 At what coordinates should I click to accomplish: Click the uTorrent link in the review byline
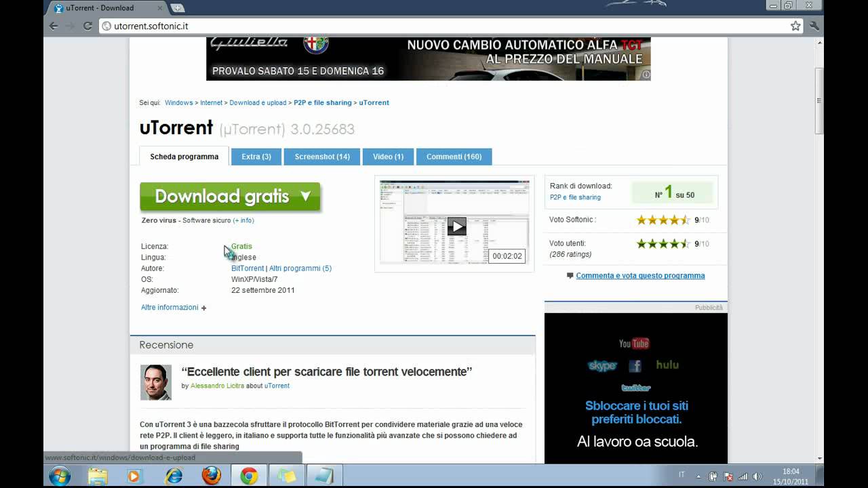pos(277,386)
